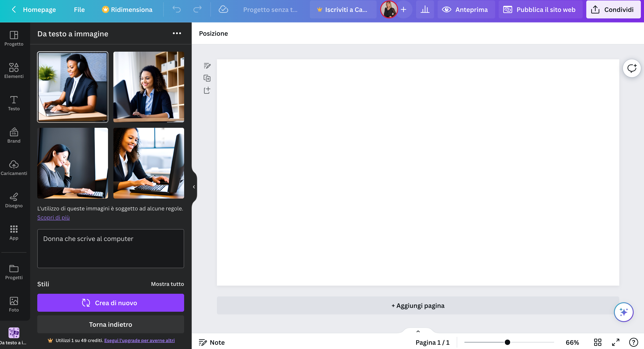Open the App sidebar panel
The image size is (644, 349).
point(14,232)
